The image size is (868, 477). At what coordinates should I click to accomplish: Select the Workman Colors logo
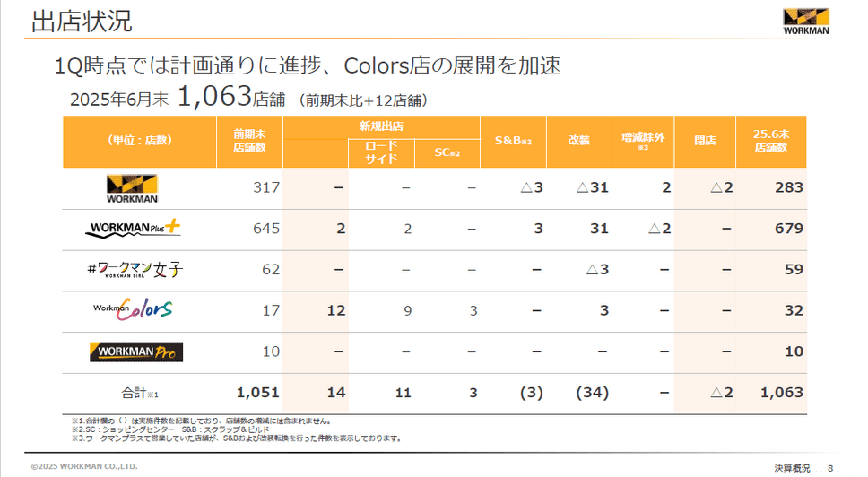pos(134,310)
